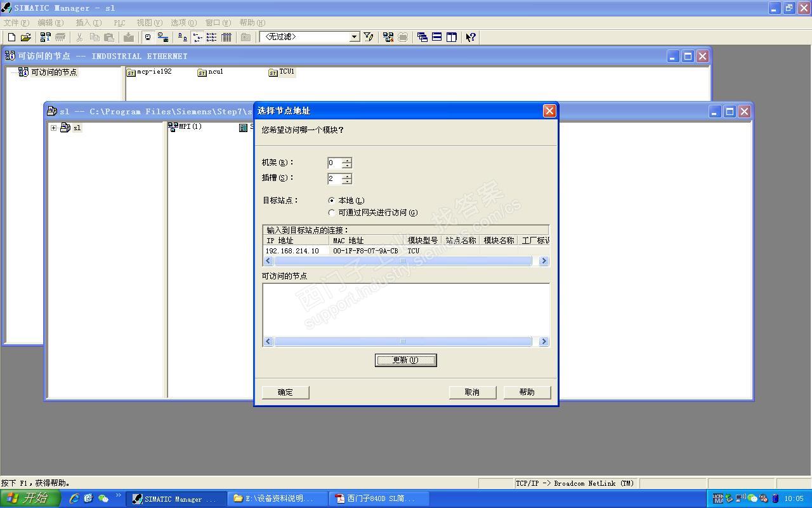Click the Online view toolbar icon
This screenshot has height=508, width=812.
tap(148, 37)
